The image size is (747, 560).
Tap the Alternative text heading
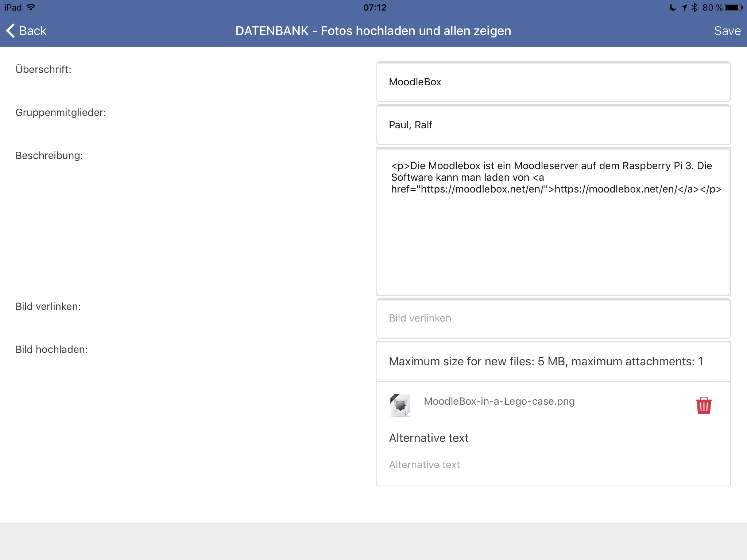coord(429,438)
